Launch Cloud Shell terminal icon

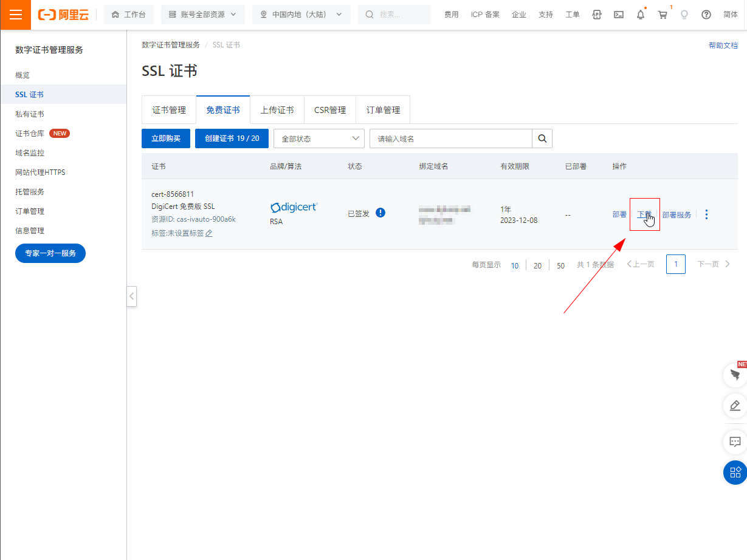(619, 15)
